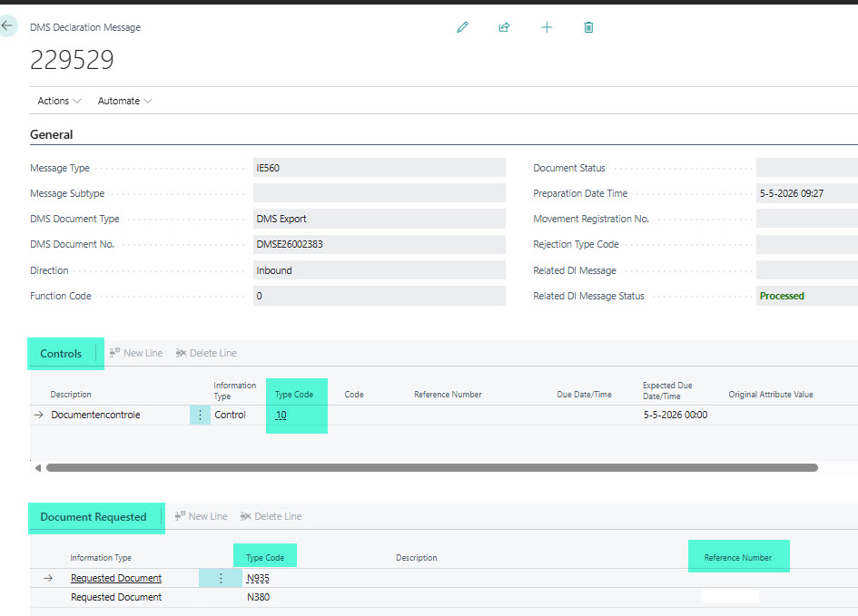Image resolution: width=858 pixels, height=616 pixels.
Task: Click Delete Line in Document Requested section
Action: (271, 516)
